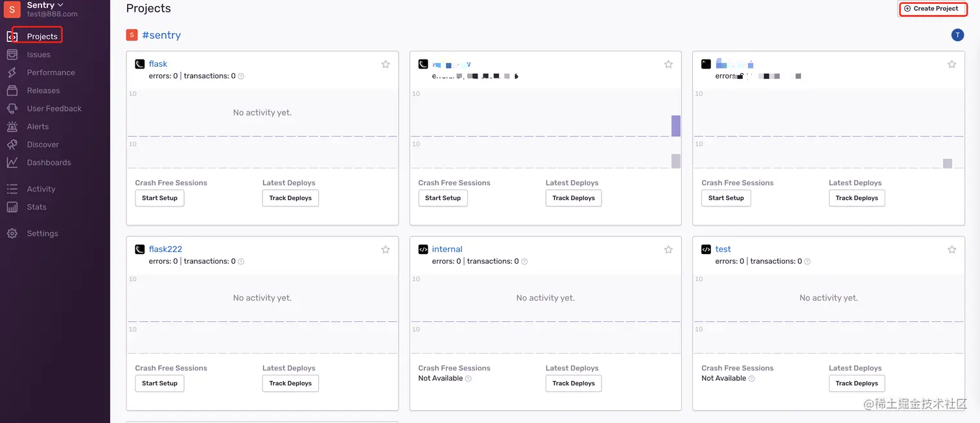Viewport: 980px width, 423px height.
Task: Star the flask222 project
Action: [x=386, y=249]
